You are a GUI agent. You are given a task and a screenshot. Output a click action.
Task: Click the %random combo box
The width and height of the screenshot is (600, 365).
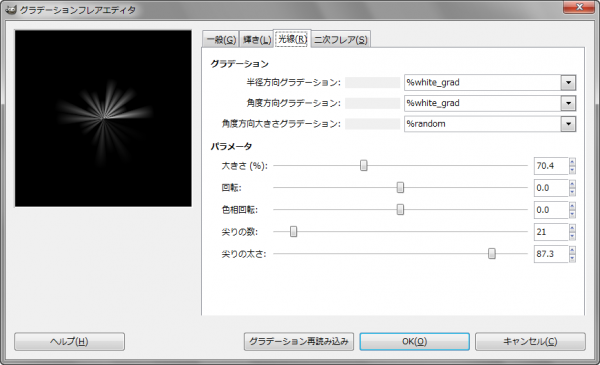click(490, 124)
